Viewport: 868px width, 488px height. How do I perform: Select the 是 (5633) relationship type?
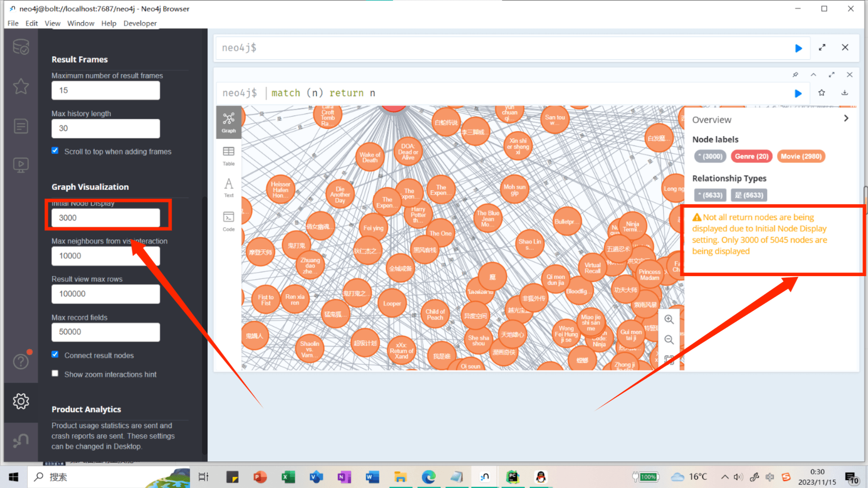point(749,195)
